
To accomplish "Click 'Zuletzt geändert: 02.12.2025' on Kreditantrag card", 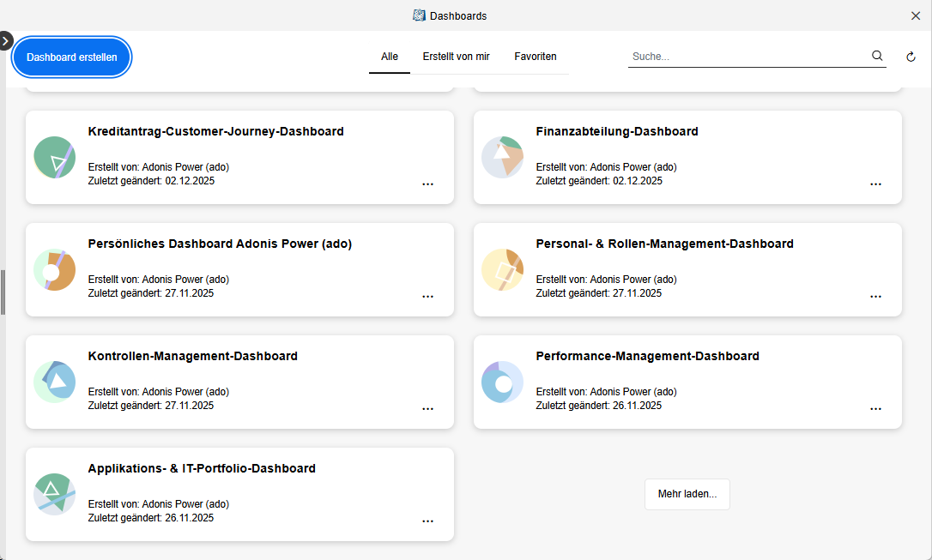I will [151, 181].
